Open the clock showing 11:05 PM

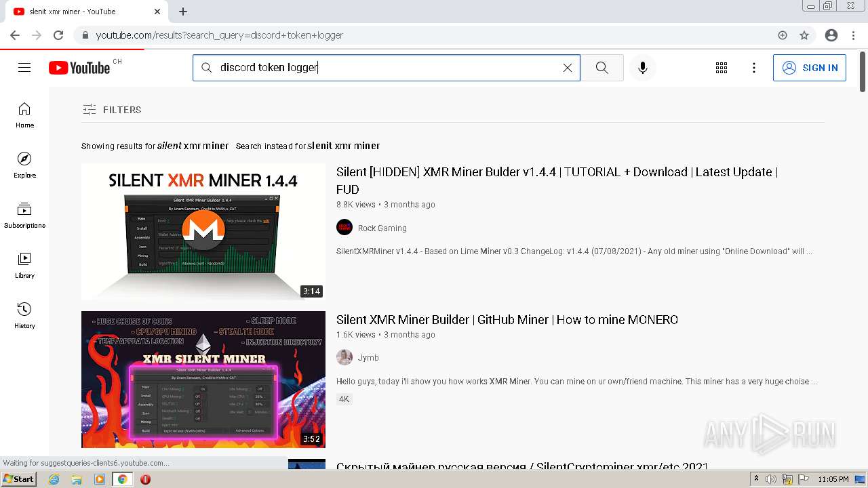click(x=833, y=479)
